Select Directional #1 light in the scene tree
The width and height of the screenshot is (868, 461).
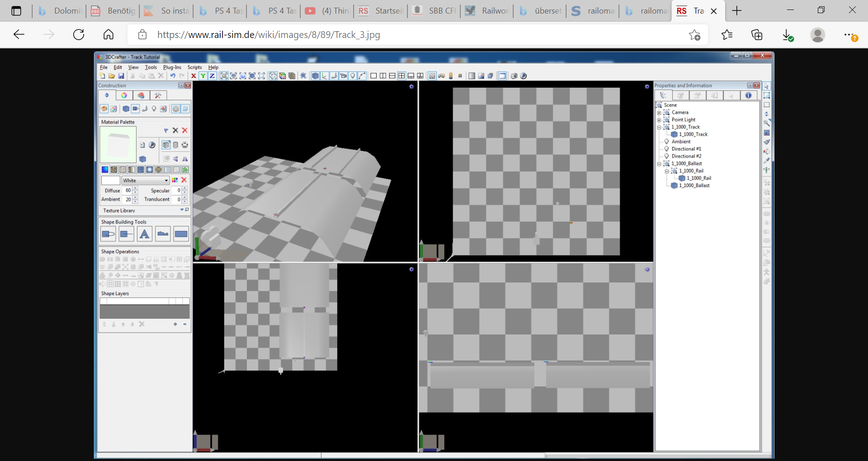[686, 149]
